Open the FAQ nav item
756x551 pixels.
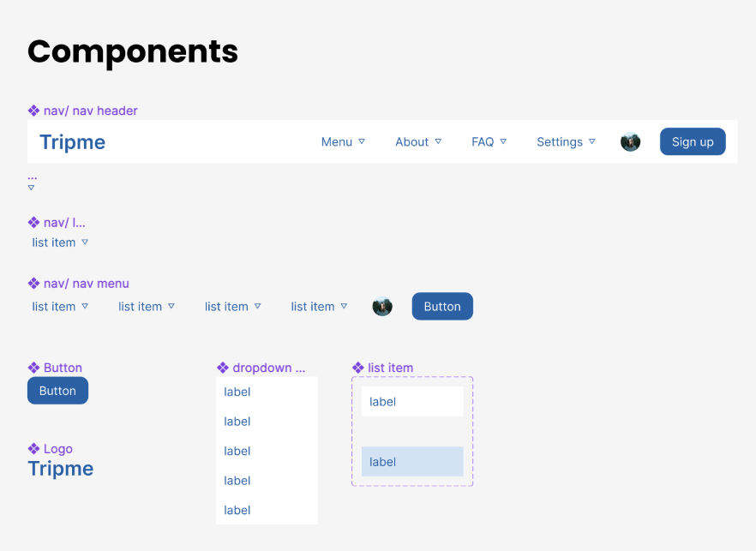[483, 142]
